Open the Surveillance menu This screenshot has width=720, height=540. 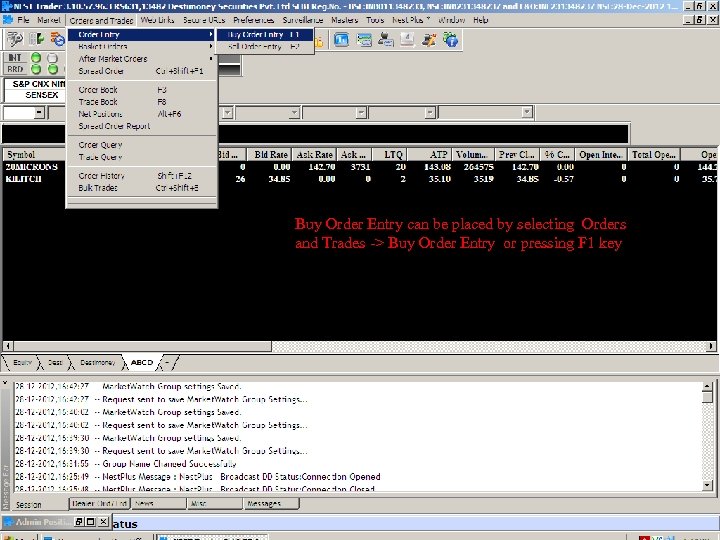pos(303,20)
